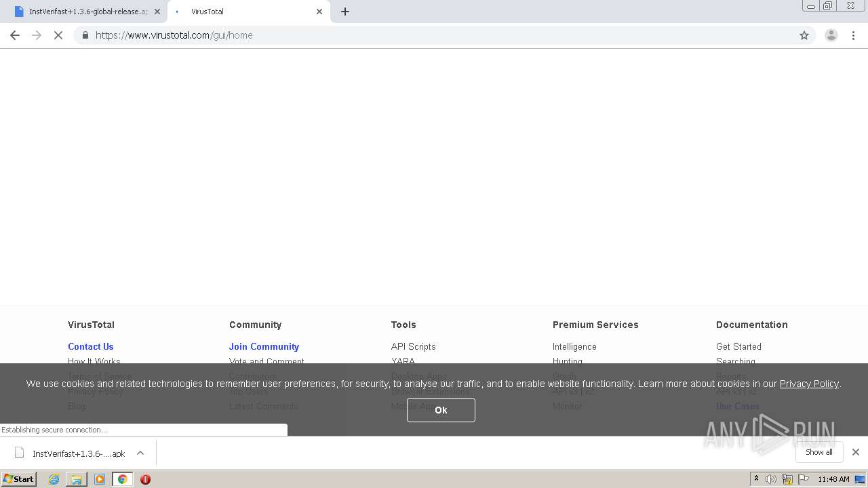
Task: Open API Scripts under Tools
Action: [x=413, y=346]
